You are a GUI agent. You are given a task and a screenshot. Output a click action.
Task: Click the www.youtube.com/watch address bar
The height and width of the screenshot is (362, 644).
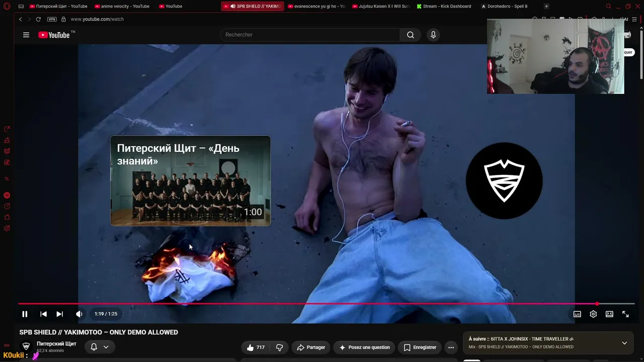97,19
